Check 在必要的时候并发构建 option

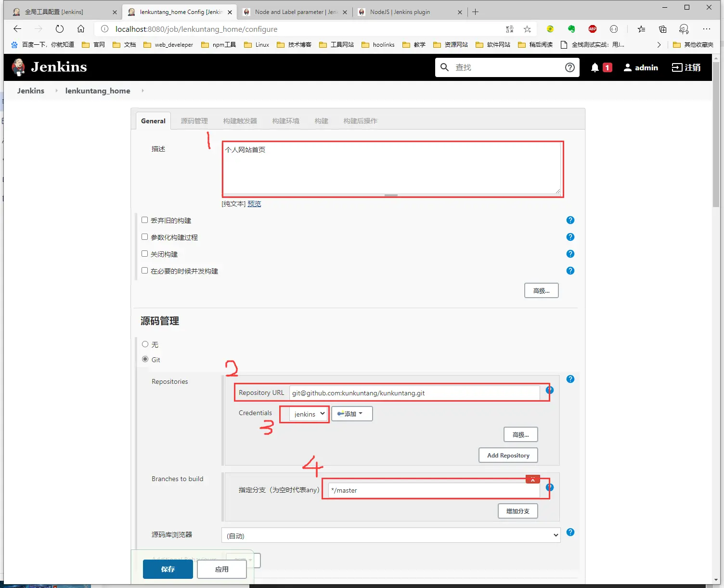point(144,270)
